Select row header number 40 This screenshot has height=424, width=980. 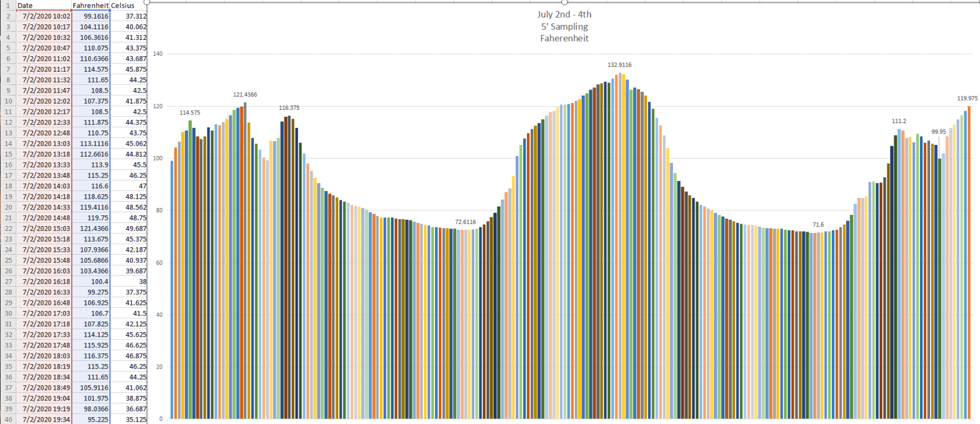click(7, 419)
